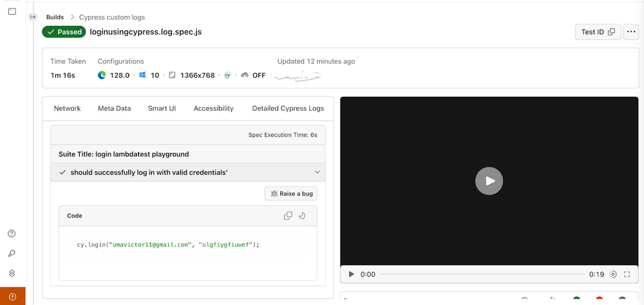The image size is (644, 305).
Task: Change video playback speed
Action: pos(613,274)
